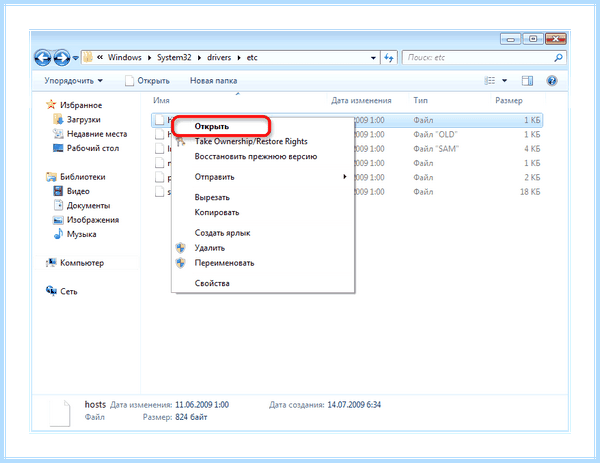Click the creation date 14.07.2009 6:34
The image size is (600, 463).
point(354,405)
